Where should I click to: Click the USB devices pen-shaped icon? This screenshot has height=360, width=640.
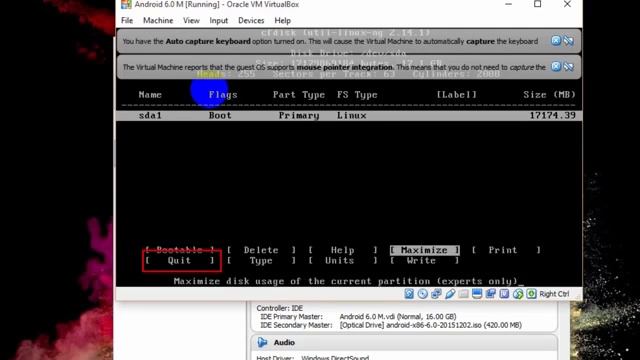click(x=450, y=294)
